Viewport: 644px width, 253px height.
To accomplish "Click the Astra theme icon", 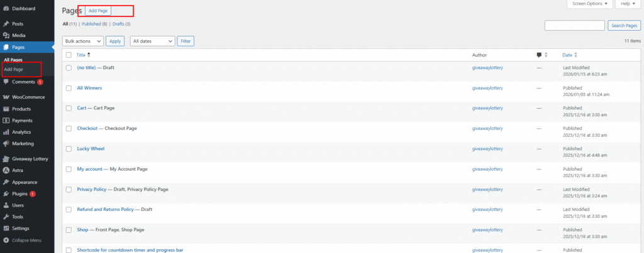I will click(x=6, y=170).
